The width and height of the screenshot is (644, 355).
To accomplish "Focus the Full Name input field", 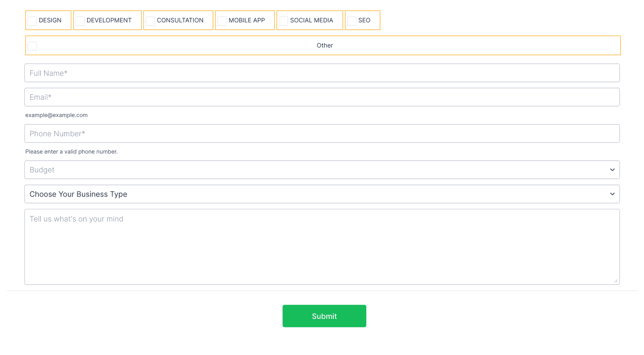I will 322,73.
